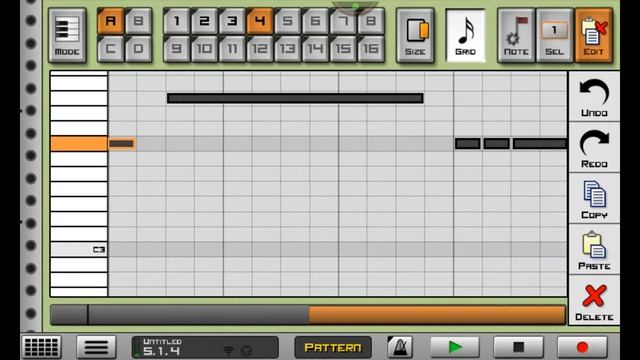Select pattern 1

pyautogui.click(x=176, y=21)
